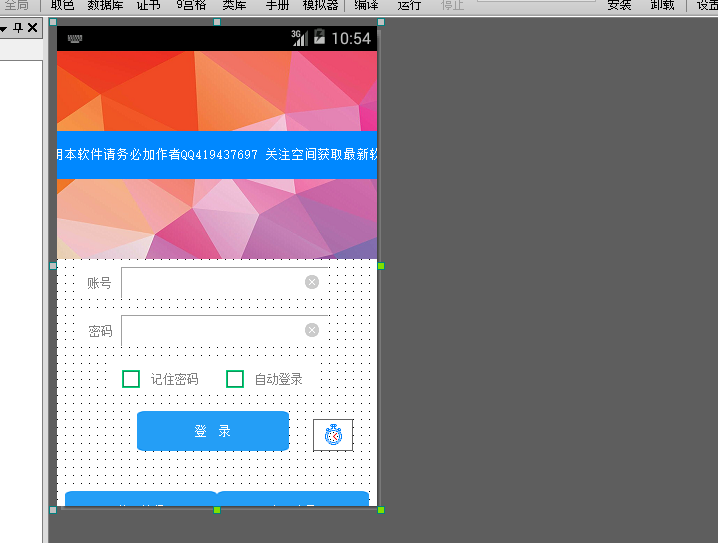The width and height of the screenshot is (718, 543).
Task: Select the stopwatch timer component
Action: click(333, 435)
